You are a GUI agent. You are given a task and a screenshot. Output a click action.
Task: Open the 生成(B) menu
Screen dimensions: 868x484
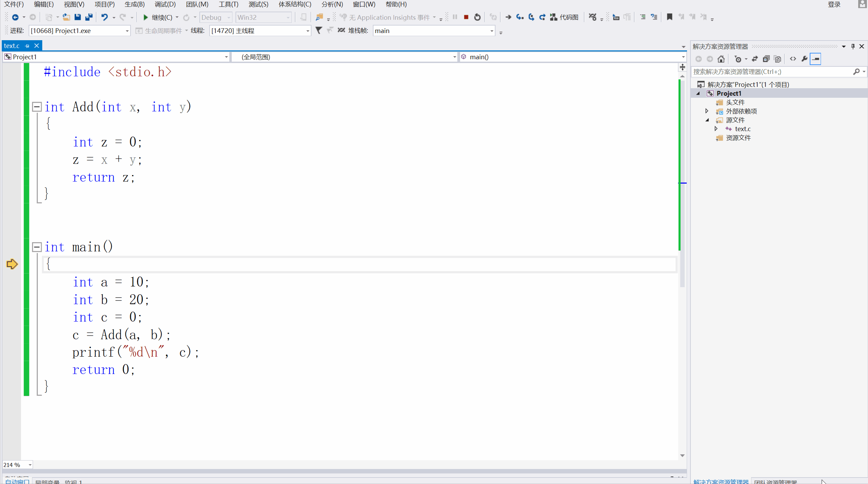tap(135, 4)
